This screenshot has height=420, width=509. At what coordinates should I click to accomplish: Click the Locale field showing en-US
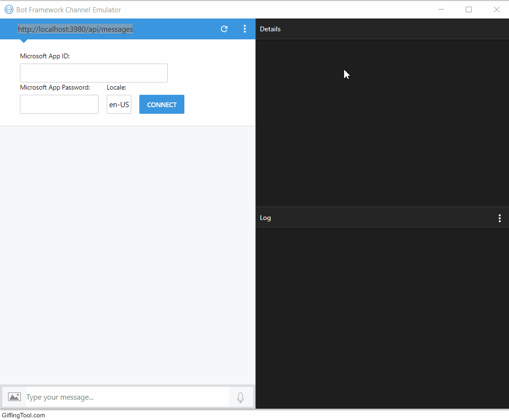119,104
